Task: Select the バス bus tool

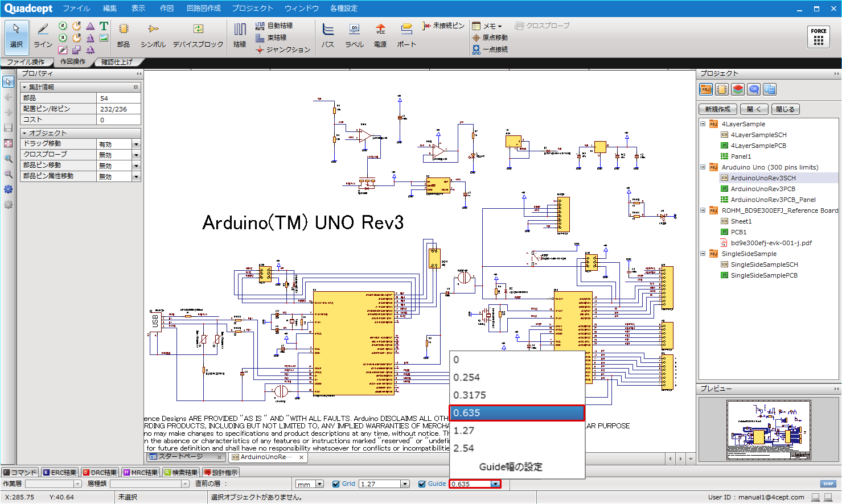Action: pyautogui.click(x=328, y=35)
